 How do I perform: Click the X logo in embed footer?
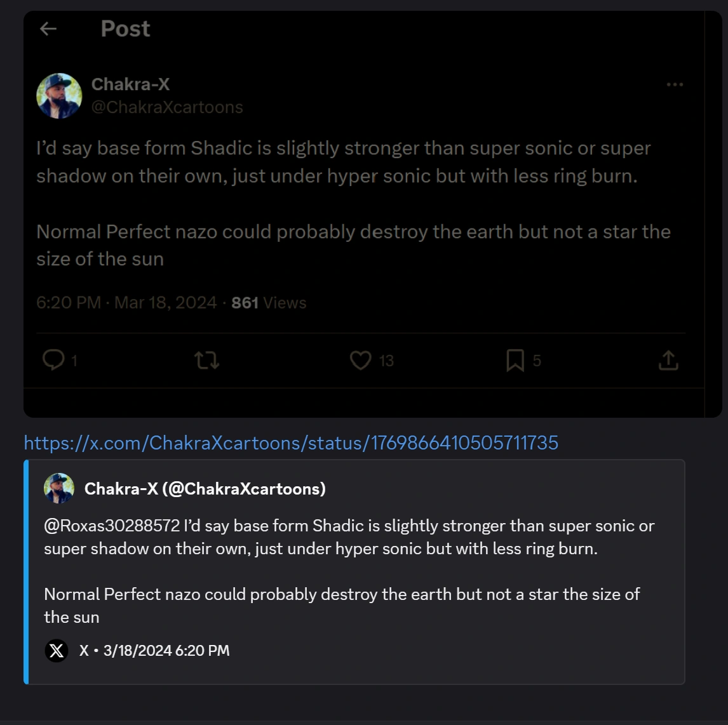point(57,651)
